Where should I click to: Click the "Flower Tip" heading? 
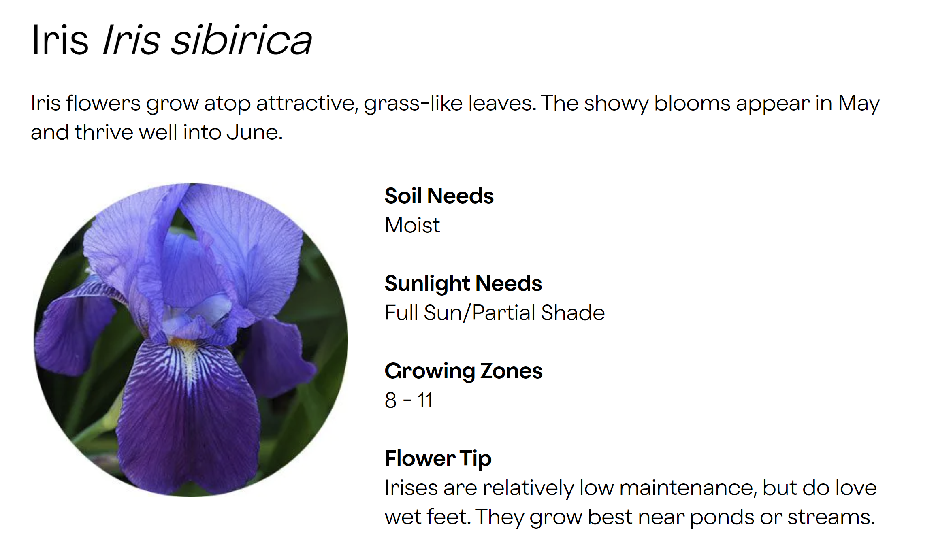[x=438, y=458]
